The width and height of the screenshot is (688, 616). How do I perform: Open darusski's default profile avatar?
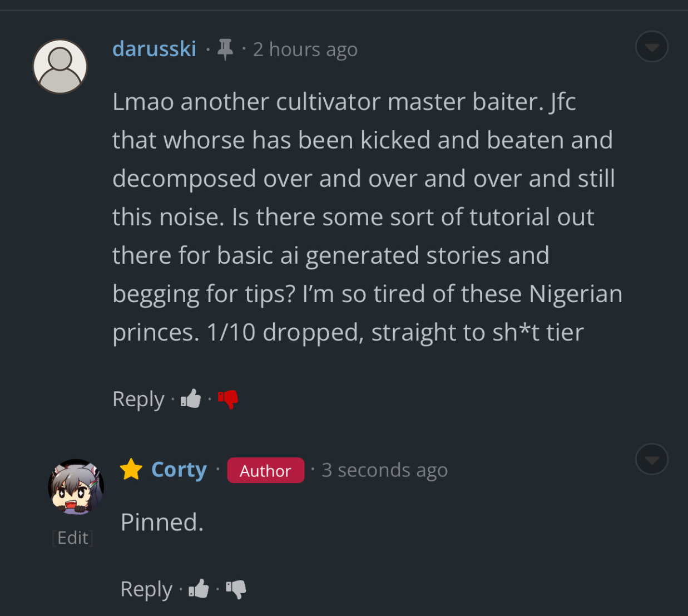coord(60,66)
